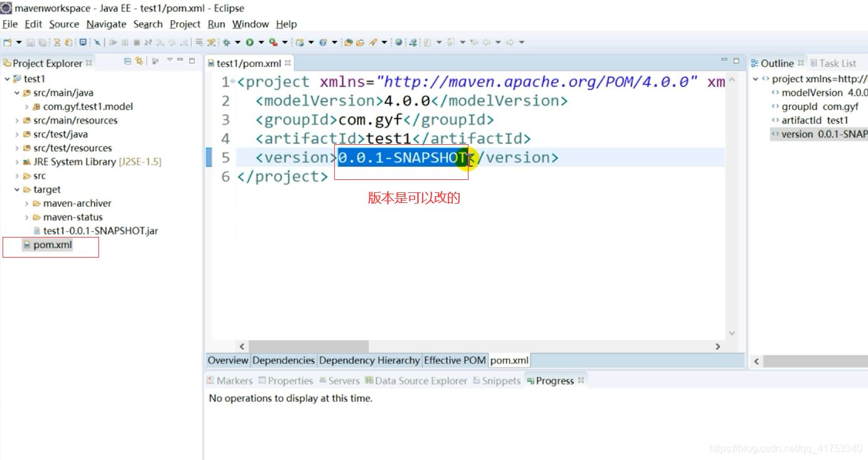Close the Project Explorer view tab

(89, 63)
